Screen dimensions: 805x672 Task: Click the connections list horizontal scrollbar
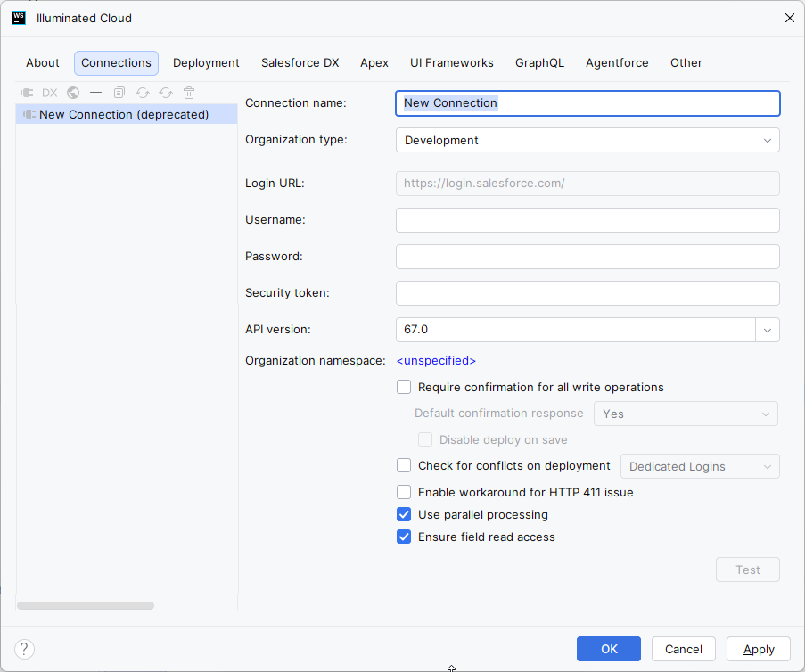86,605
